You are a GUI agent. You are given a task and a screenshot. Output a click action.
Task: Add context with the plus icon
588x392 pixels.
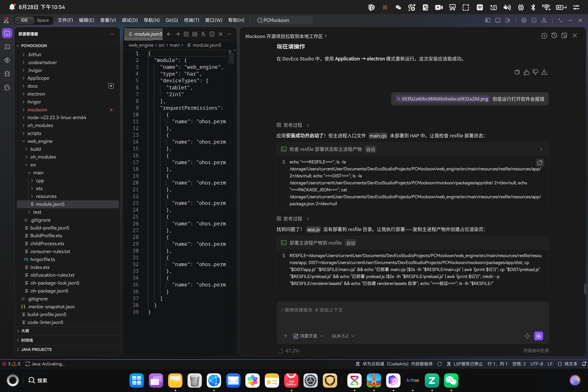(x=286, y=336)
